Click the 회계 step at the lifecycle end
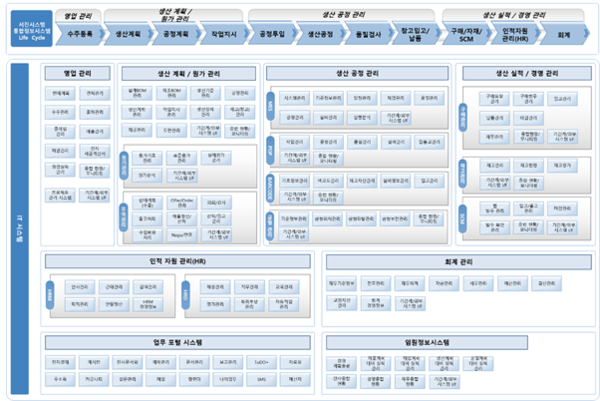600x401 pixels. pos(565,33)
